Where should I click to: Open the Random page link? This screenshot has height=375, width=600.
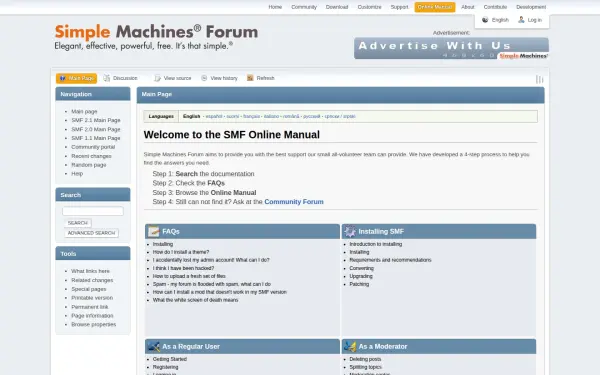coord(89,165)
